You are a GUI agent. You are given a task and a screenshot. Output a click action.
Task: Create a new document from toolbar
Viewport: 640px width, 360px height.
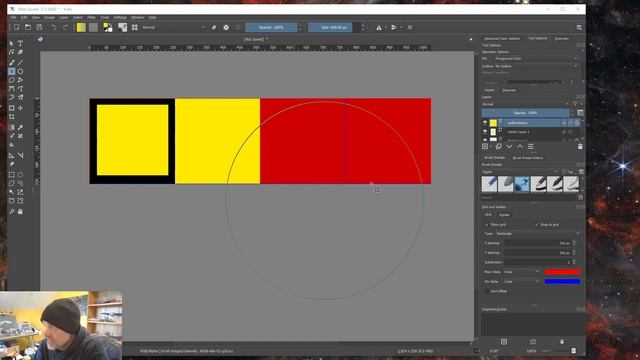click(x=16, y=27)
